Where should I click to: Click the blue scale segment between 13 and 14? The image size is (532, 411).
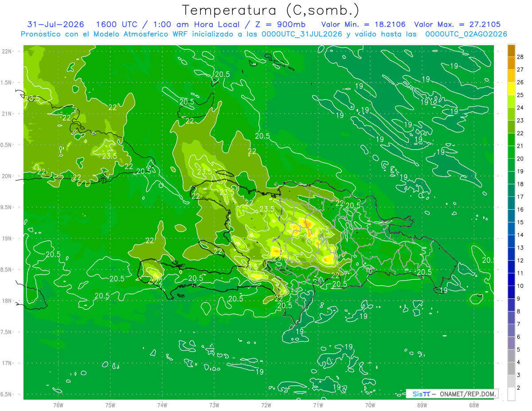pos(511,241)
